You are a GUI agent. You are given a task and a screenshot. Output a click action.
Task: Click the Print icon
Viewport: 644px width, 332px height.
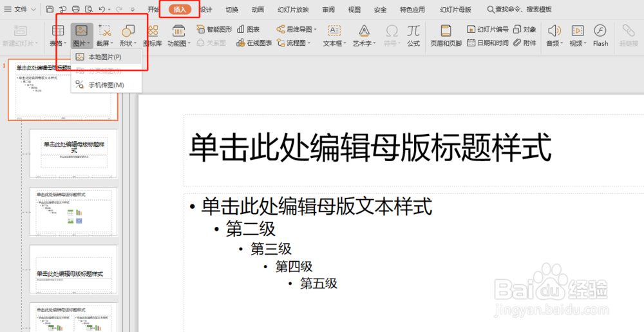tap(75, 9)
